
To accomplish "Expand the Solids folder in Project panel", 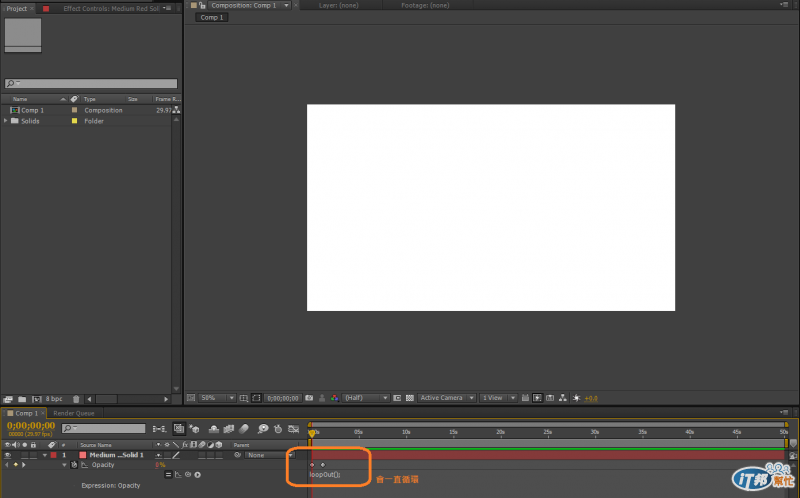I will (x=6, y=121).
